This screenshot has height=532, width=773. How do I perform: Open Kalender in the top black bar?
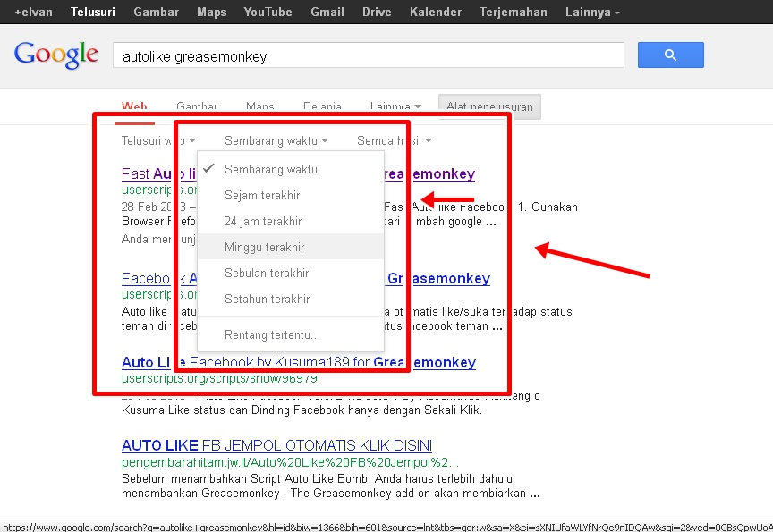pos(436,12)
